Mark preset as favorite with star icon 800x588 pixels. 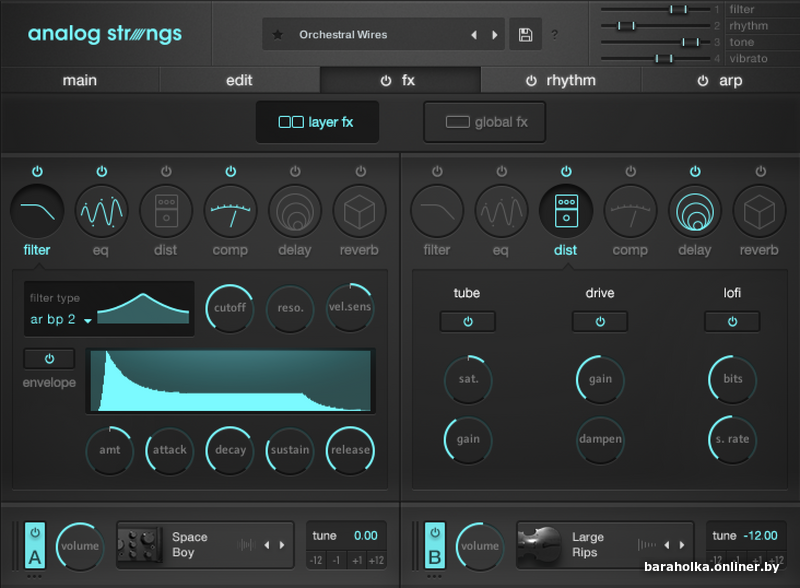pos(278,35)
